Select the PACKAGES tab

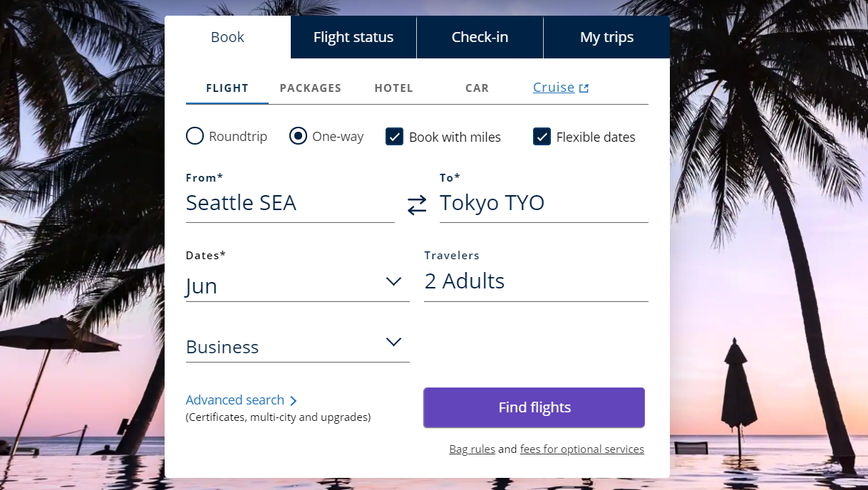pos(310,87)
